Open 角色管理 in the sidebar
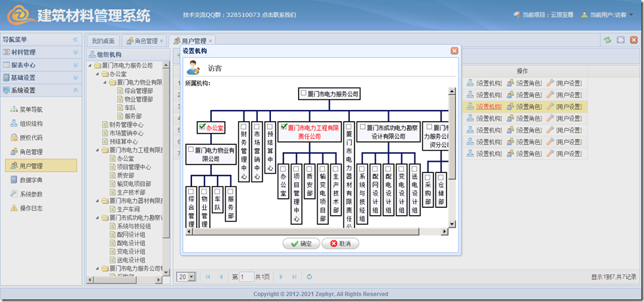 [30, 152]
